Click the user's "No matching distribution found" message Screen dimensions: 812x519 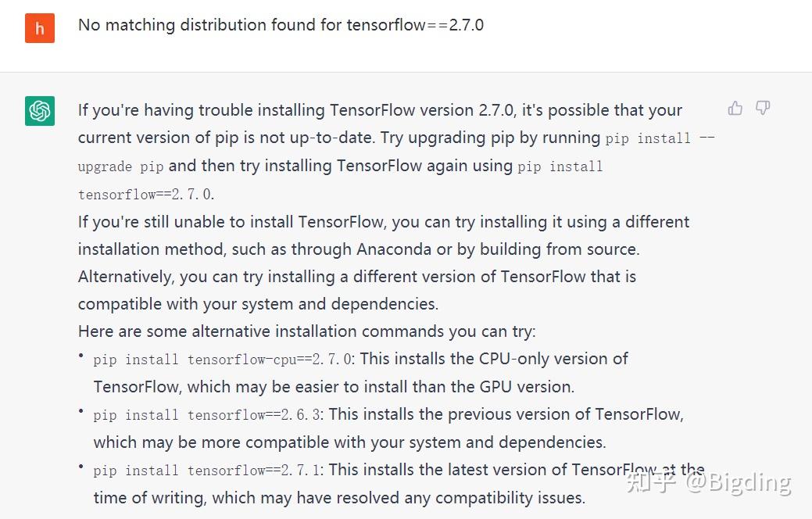coord(281,25)
